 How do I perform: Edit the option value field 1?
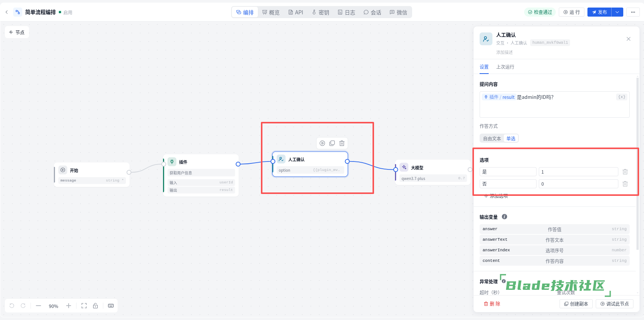tap(578, 172)
